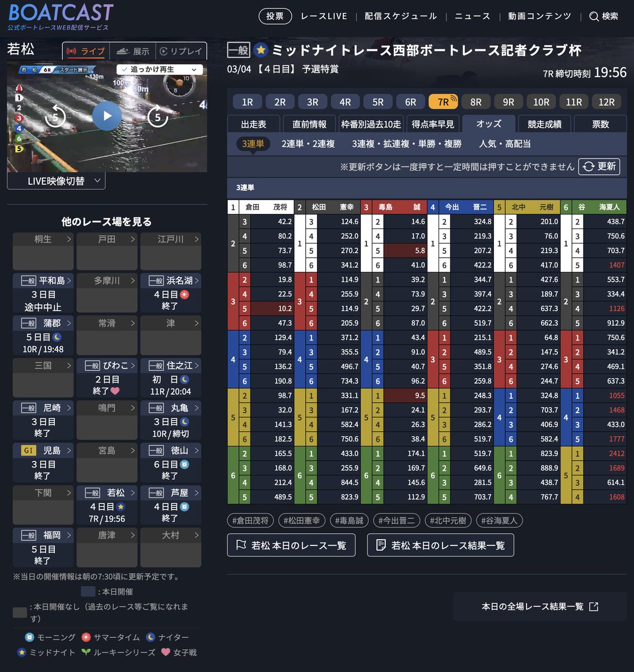Click hashtag #谷海夏人
Screen dimensions: 634x672
pyautogui.click(x=499, y=520)
